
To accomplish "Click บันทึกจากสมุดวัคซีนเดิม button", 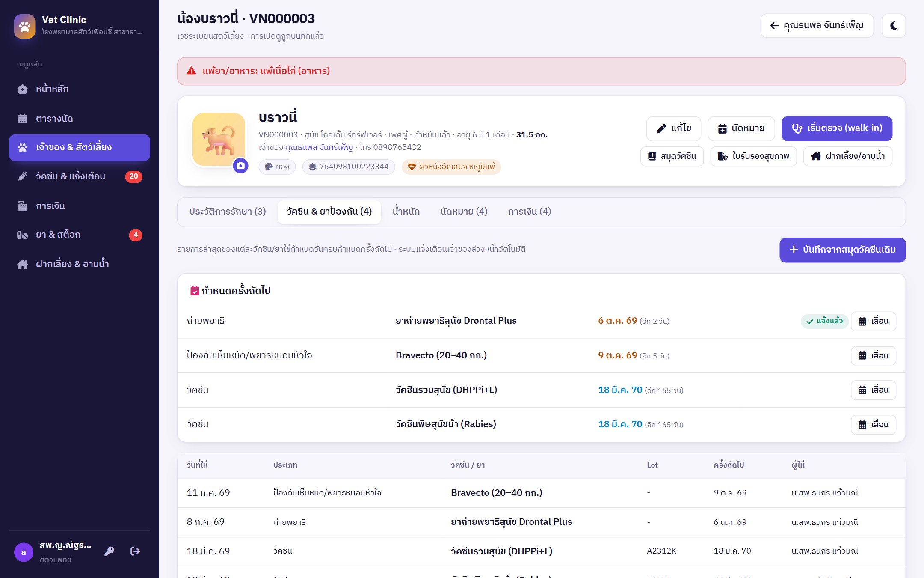I will coord(842,250).
